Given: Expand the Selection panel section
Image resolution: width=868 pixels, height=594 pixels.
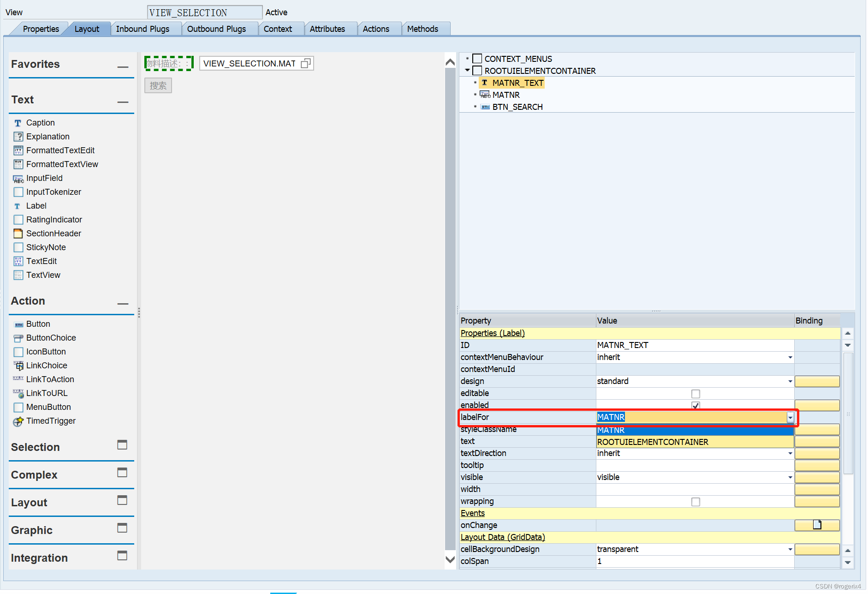Looking at the screenshot, I should click(122, 445).
